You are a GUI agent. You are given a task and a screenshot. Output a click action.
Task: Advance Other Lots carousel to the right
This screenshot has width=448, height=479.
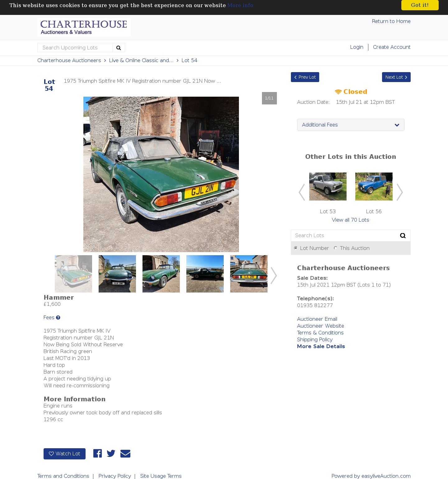pyautogui.click(x=400, y=192)
